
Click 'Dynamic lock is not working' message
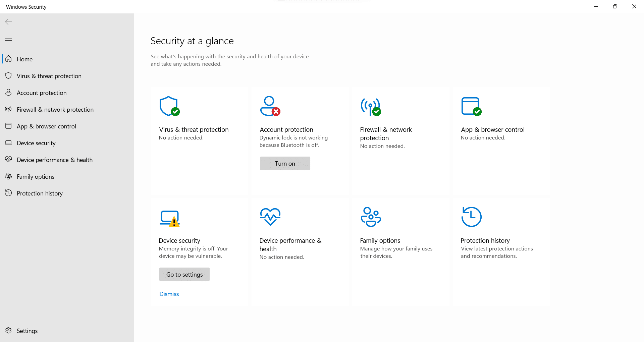tap(293, 141)
